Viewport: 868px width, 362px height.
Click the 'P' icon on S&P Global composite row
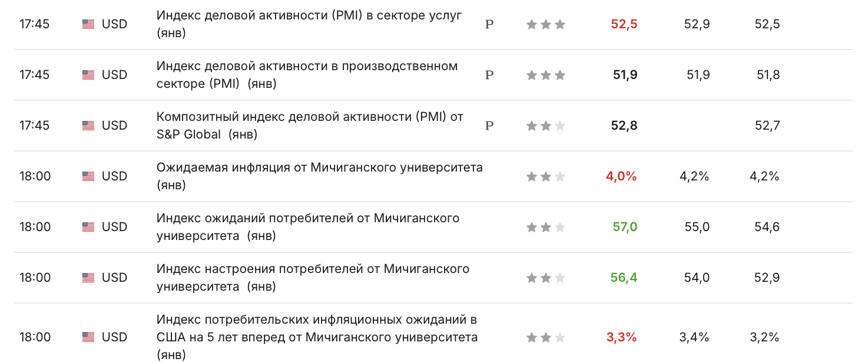489,126
